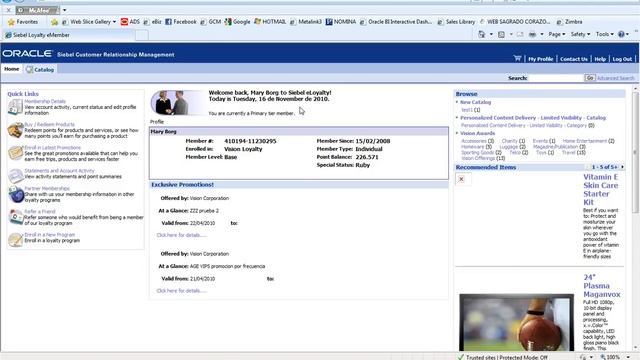
Task: Click the Statements and Account Activity icon
Action: point(15,176)
